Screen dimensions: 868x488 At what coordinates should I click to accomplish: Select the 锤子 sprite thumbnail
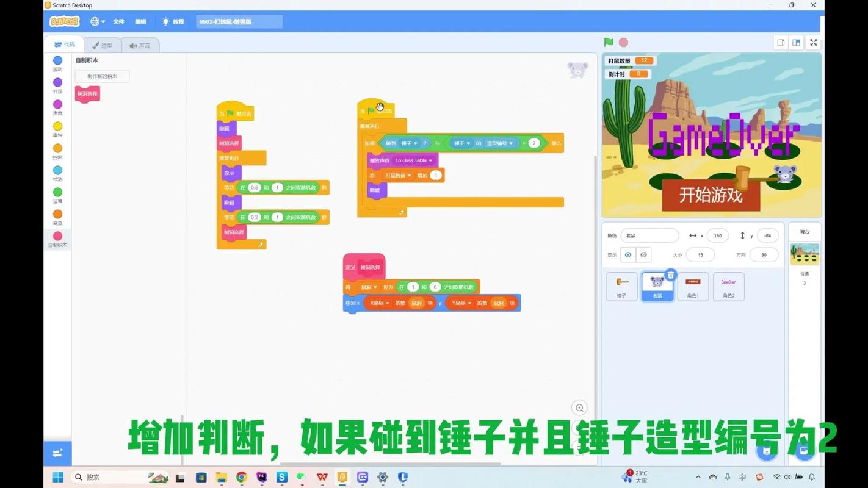click(x=621, y=285)
